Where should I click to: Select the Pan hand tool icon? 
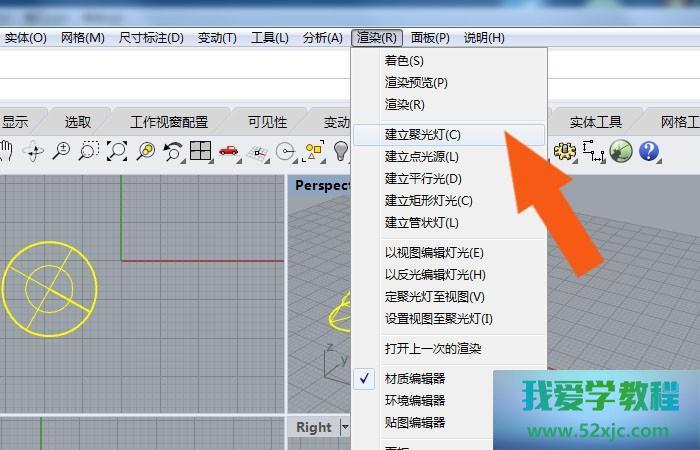tap(6, 151)
